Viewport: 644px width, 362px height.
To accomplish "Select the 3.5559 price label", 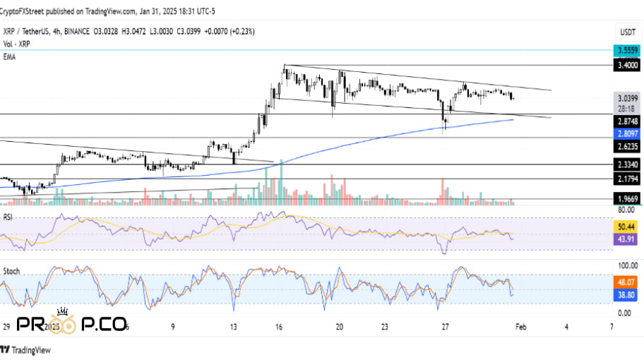I will (627, 51).
